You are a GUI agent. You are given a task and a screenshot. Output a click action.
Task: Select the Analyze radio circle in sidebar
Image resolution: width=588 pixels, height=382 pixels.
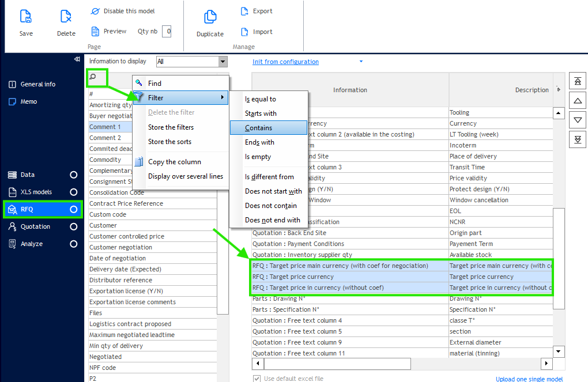click(73, 244)
